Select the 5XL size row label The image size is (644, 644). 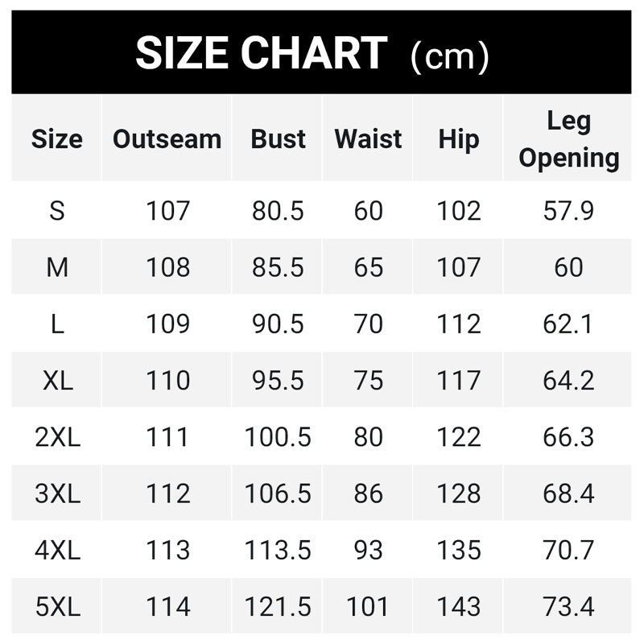point(57,606)
